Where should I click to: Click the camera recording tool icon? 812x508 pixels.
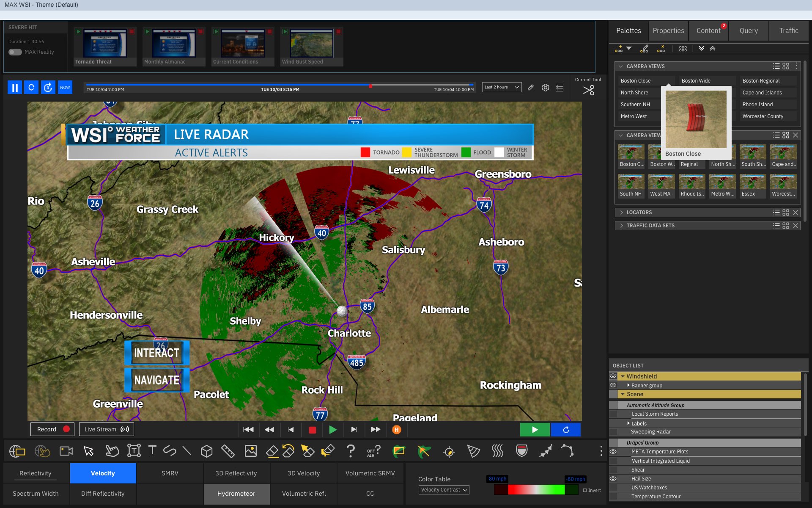(66, 451)
